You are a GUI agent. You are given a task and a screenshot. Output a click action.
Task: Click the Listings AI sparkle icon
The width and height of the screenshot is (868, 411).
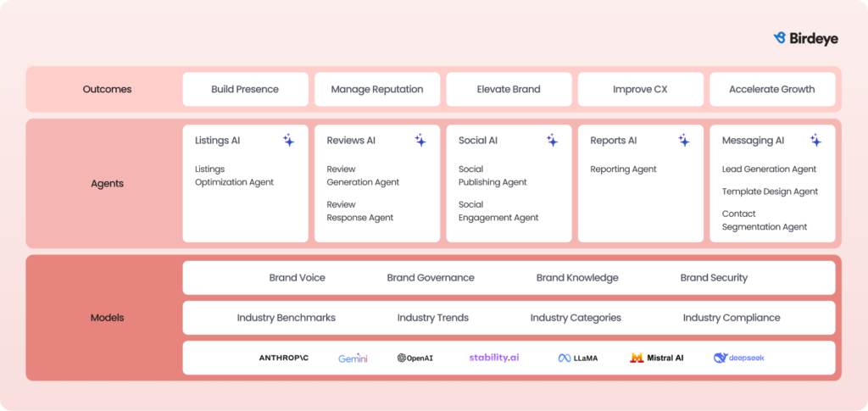tap(289, 141)
